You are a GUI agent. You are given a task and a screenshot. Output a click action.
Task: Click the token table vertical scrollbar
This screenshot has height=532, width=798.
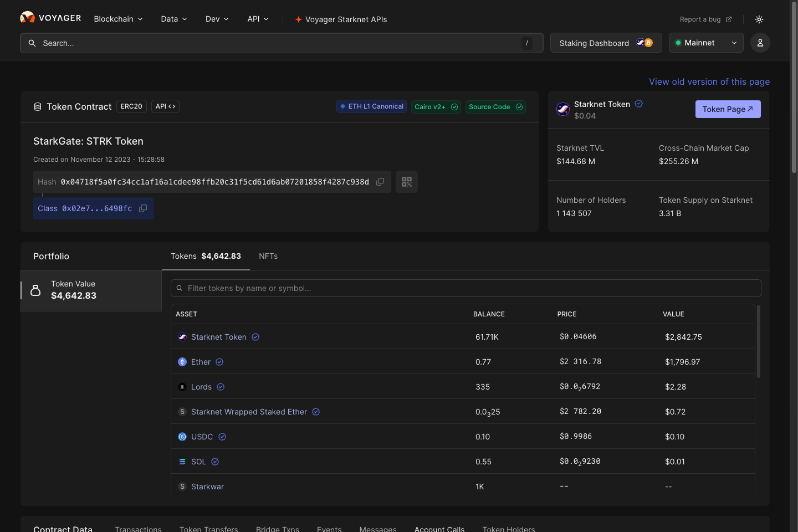click(x=759, y=341)
